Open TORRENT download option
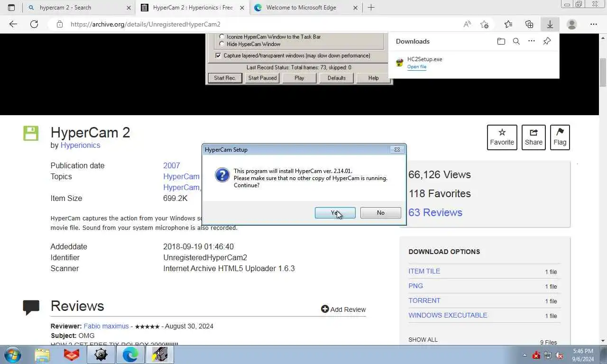 pos(424,300)
